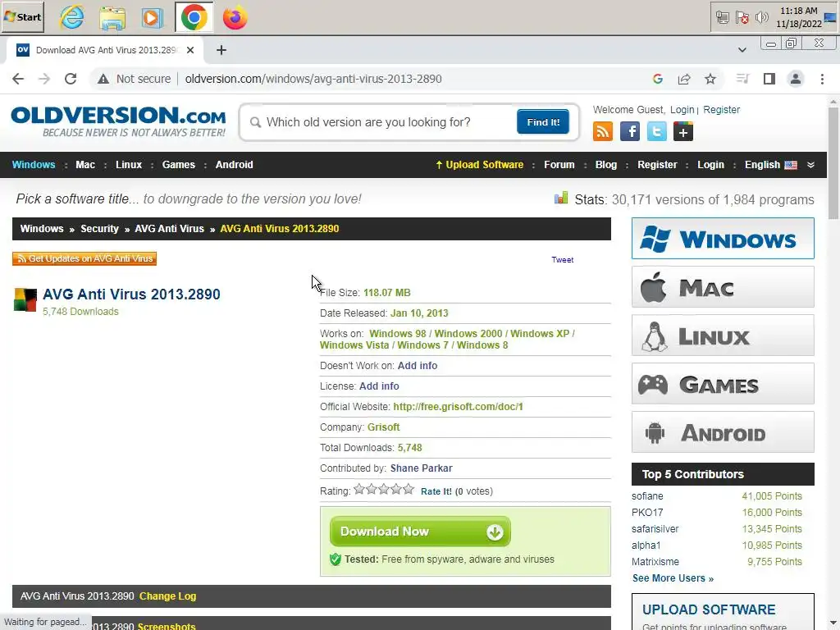840x630 pixels.
Task: Select Games in the navigation bar
Action: point(178,165)
